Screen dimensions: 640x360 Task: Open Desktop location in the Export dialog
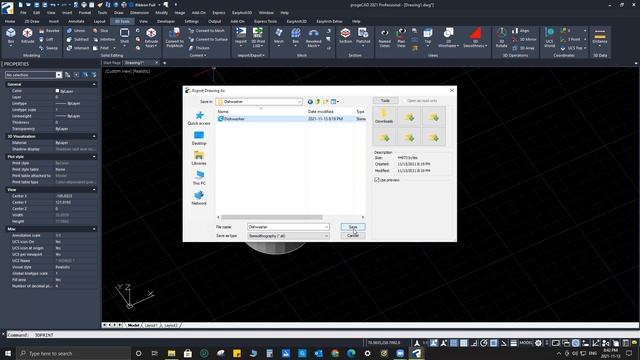tap(199, 138)
